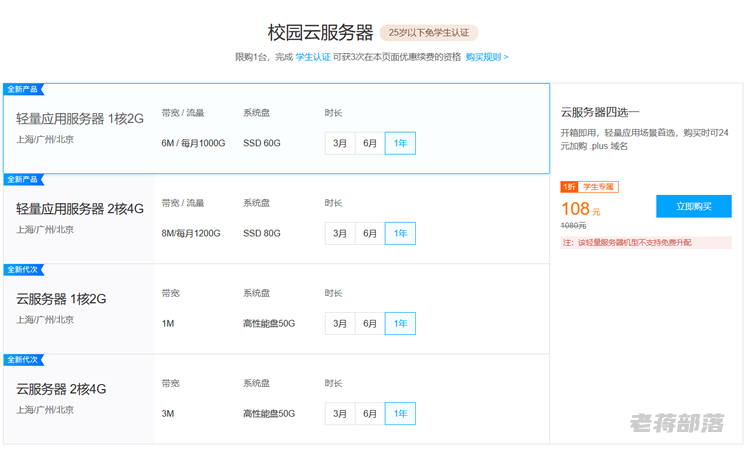Select 1年 duration for 云服务器 1核2G
The width and height of the screenshot is (748, 449).
click(x=400, y=324)
